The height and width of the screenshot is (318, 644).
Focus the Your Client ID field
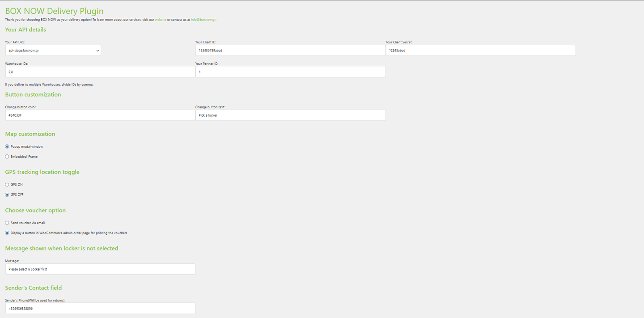[290, 51]
